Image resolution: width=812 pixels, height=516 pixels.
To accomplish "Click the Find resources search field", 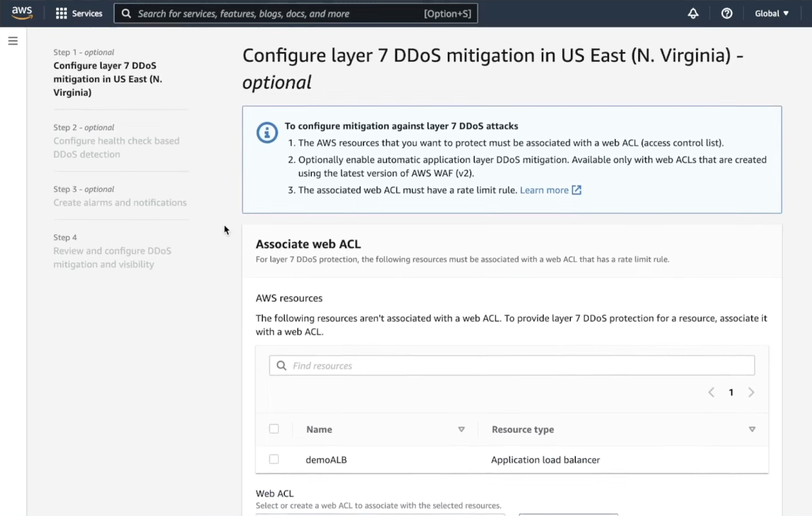I will (512, 366).
